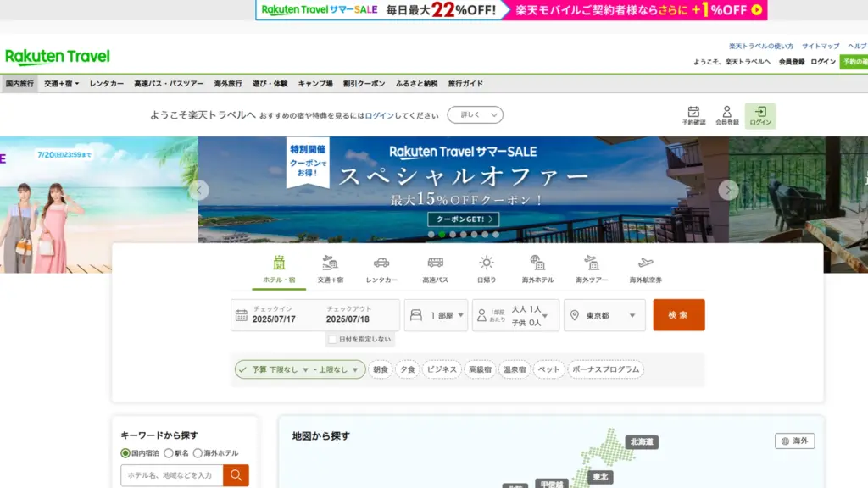868x488 pixels.
Task: Click the header 会員登録 text link
Action: (792, 62)
